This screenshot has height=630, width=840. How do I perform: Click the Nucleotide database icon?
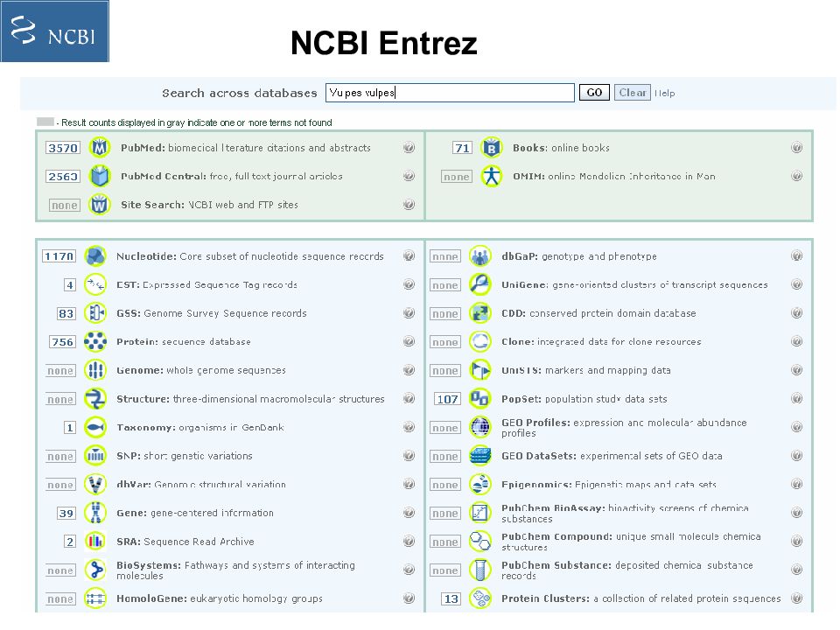pyautogui.click(x=95, y=256)
